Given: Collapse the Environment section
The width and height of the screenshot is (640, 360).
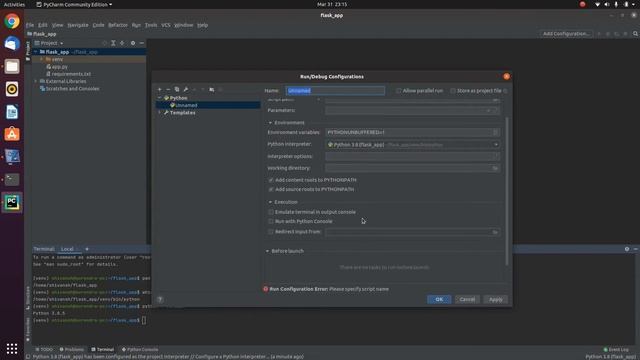Looking at the screenshot, I should (x=270, y=122).
